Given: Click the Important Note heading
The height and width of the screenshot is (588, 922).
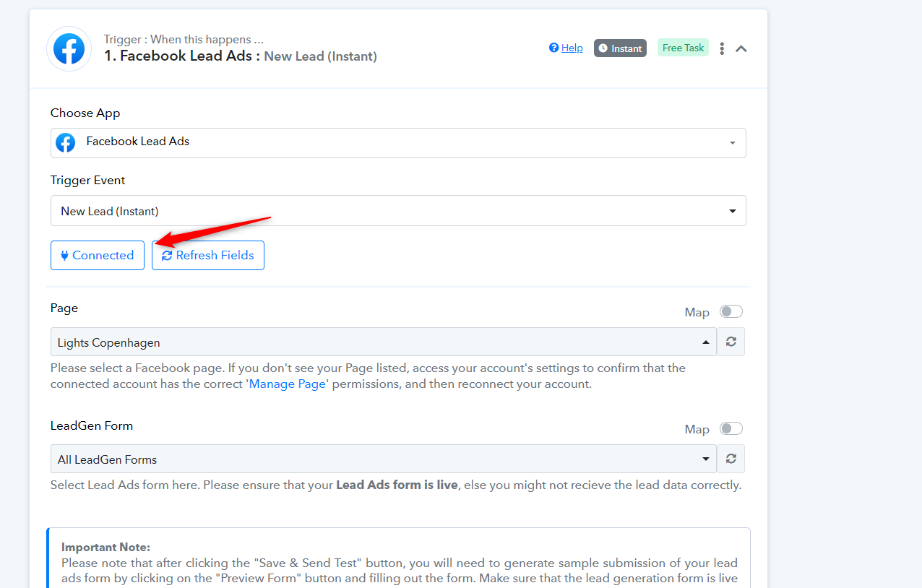Looking at the screenshot, I should pos(105,548).
